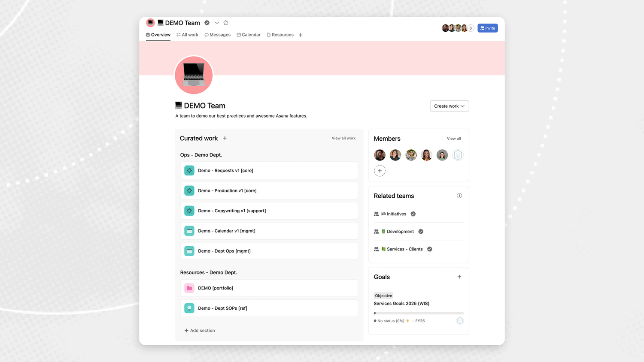
Task: Click the pink portfolio icon for DEMO [portfolio]
Action: tap(189, 288)
